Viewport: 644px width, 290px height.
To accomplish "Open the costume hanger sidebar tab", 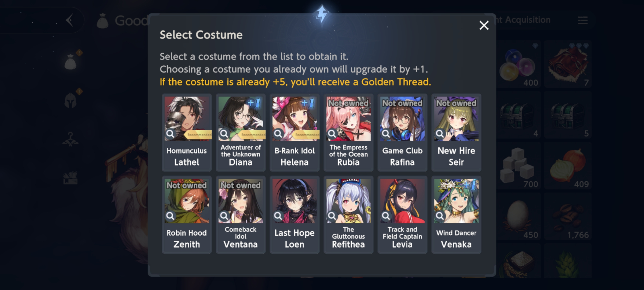I will click(71, 139).
